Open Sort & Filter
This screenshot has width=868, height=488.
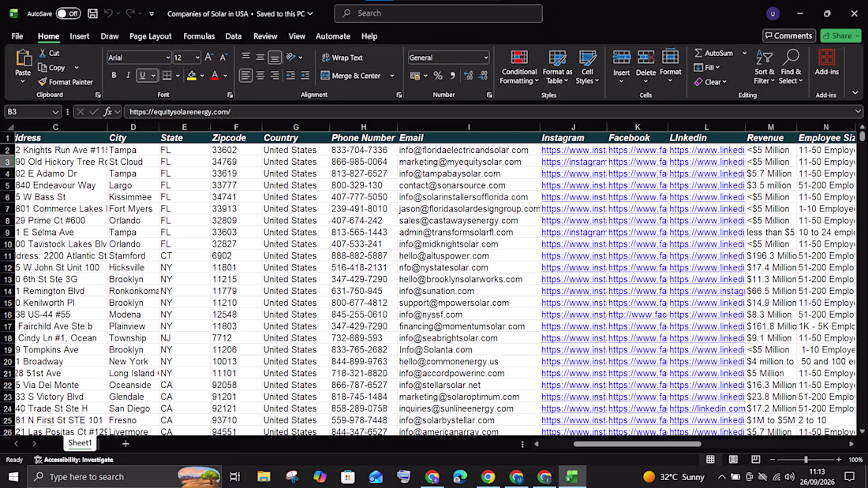[x=764, y=67]
